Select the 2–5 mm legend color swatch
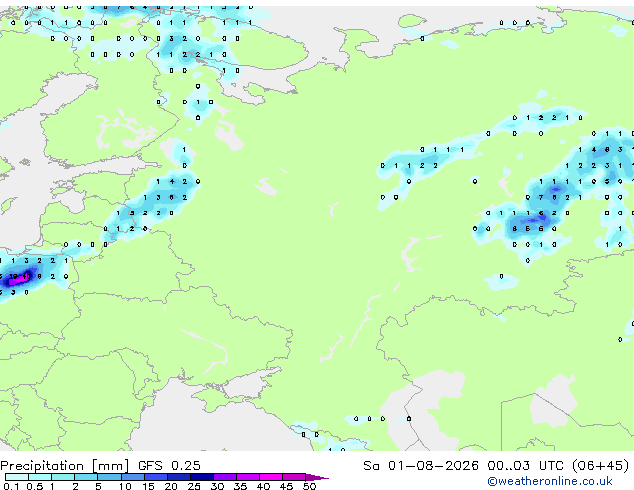 [x=86, y=477]
